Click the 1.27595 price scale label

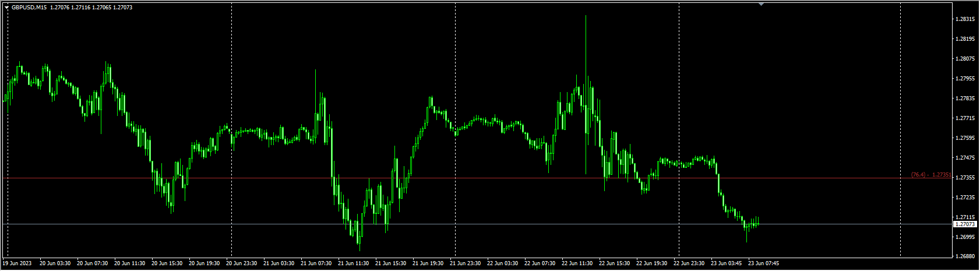(965, 138)
